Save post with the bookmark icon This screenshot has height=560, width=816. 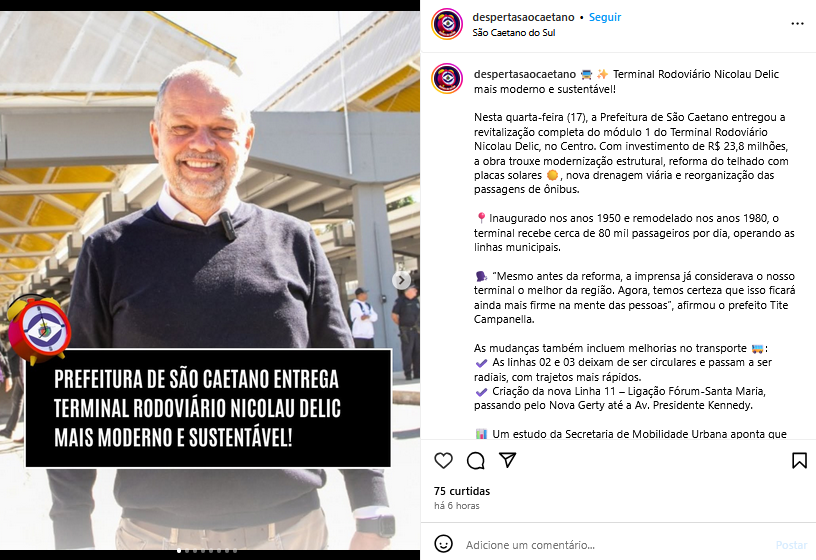[799, 461]
